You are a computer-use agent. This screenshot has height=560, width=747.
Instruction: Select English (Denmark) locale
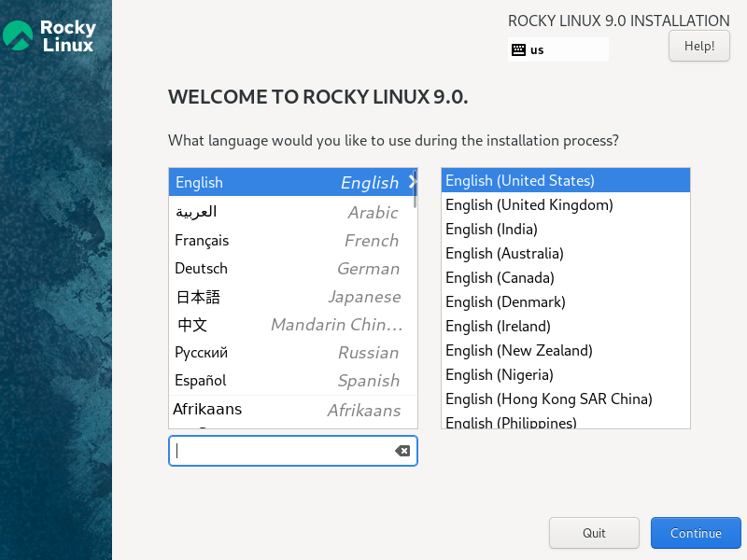566,301
